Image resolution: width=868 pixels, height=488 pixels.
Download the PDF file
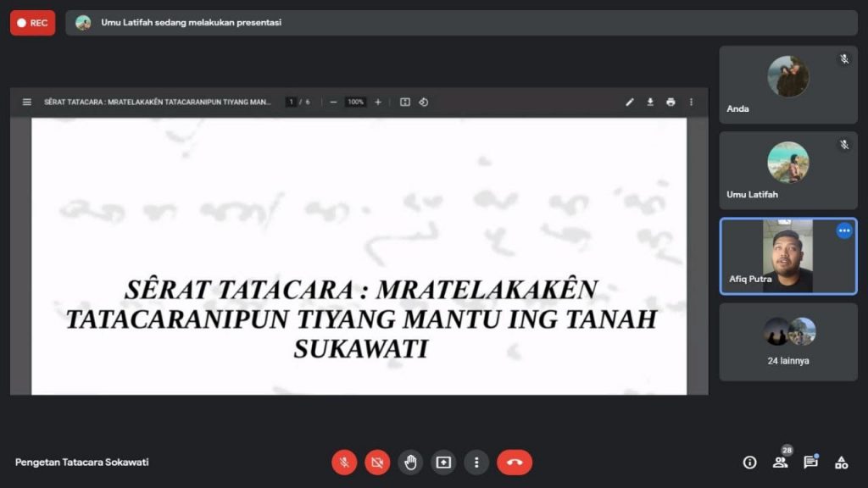(x=650, y=102)
